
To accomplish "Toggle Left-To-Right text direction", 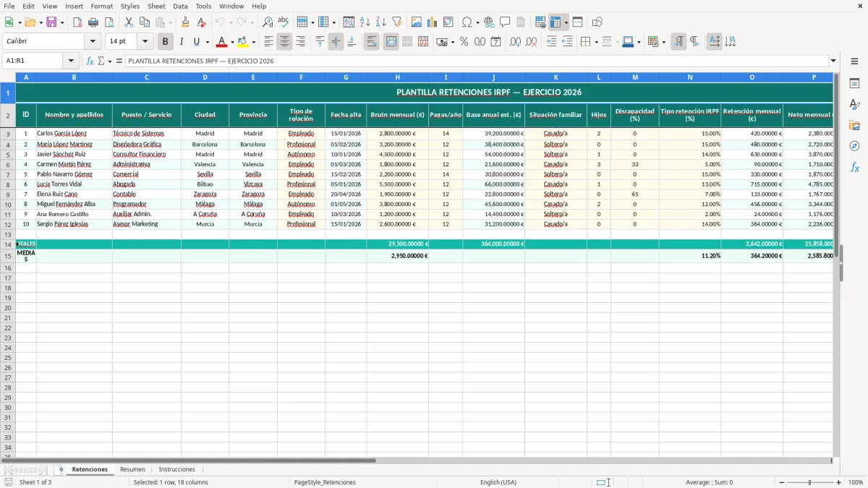I will (678, 42).
